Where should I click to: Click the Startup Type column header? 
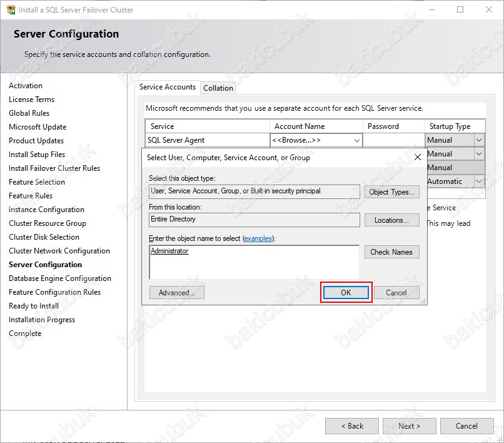[455, 126]
